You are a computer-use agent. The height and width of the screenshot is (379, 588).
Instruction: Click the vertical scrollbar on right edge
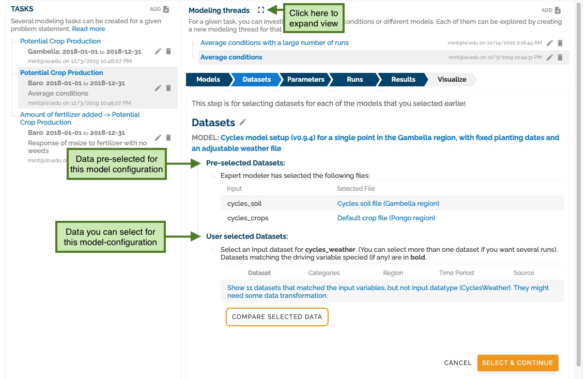coord(579,188)
